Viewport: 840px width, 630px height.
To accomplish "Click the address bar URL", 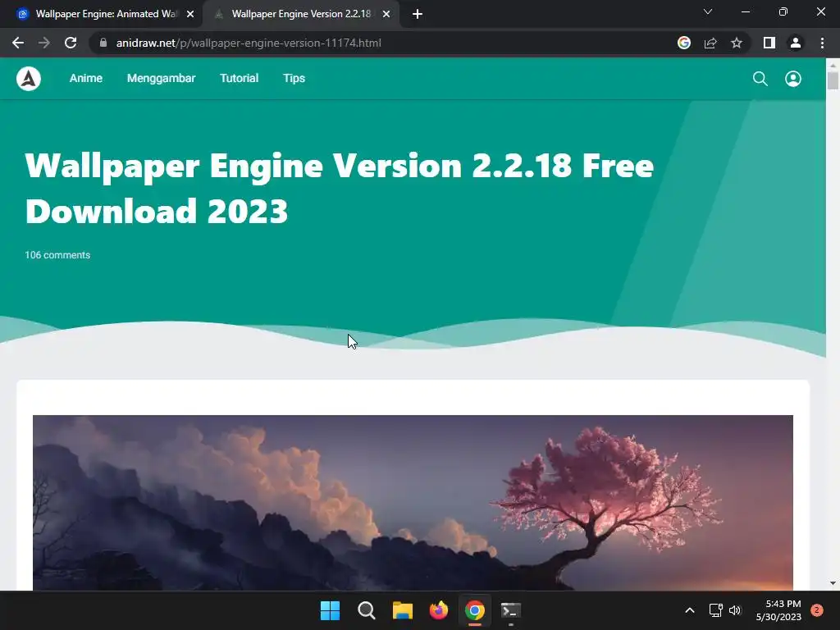I will coord(249,43).
